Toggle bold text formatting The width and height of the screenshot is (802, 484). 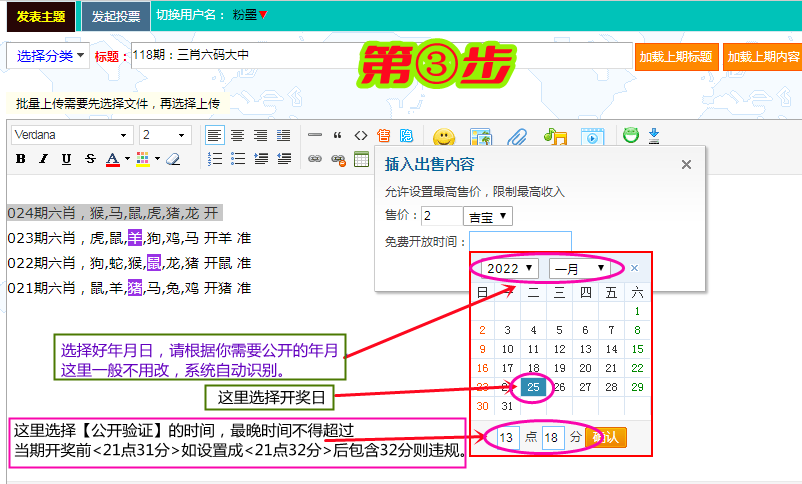(20, 159)
